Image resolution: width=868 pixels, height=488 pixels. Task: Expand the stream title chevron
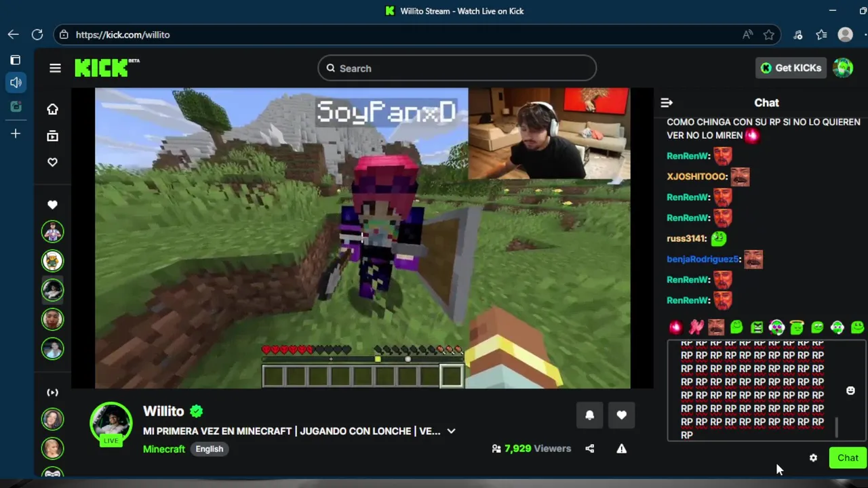click(451, 431)
